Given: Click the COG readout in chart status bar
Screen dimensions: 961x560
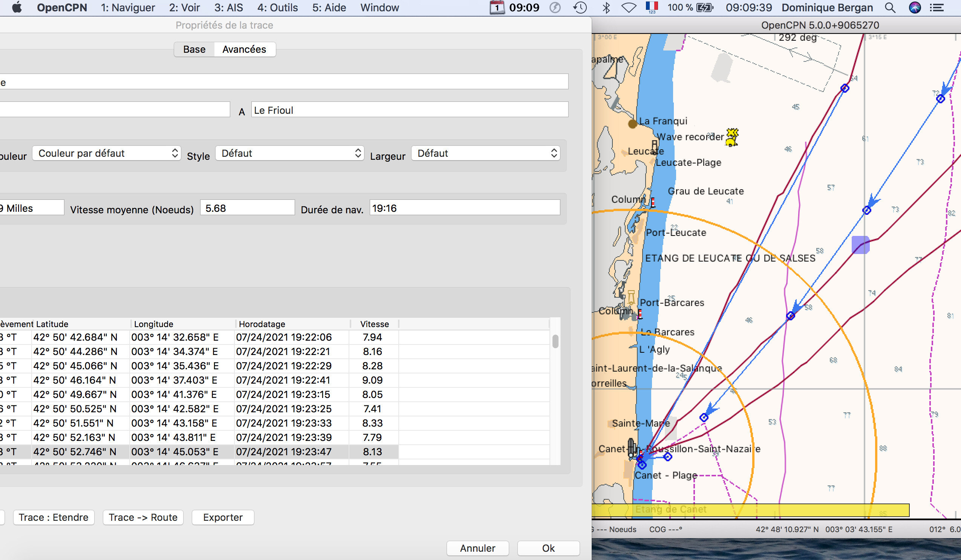Looking at the screenshot, I should [666, 529].
